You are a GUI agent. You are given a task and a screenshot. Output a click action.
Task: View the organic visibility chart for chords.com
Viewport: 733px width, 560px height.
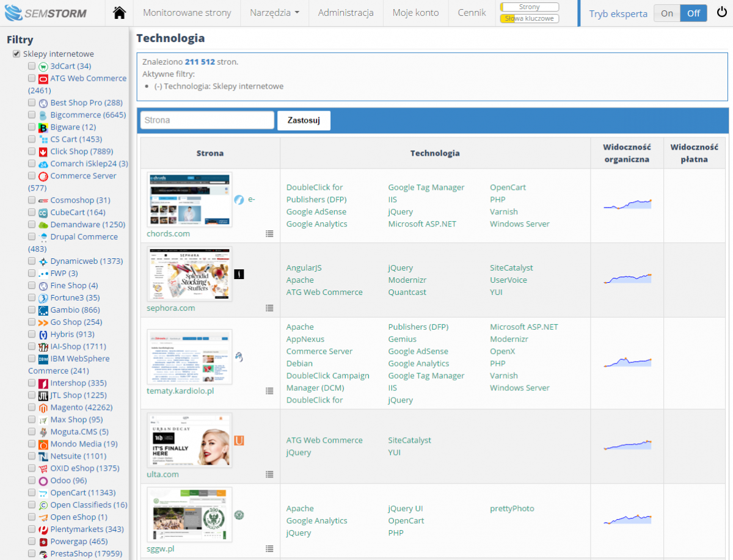point(628,205)
